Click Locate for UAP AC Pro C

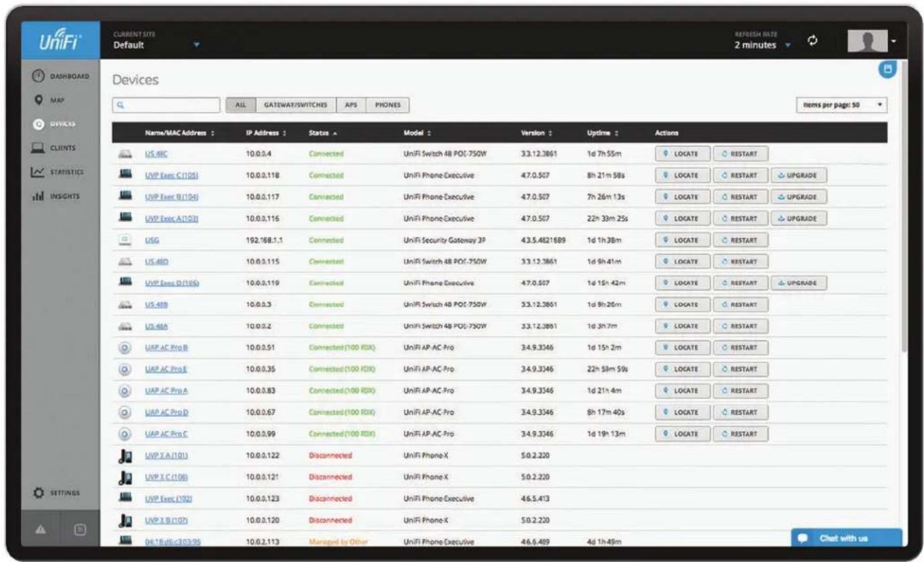click(x=682, y=434)
